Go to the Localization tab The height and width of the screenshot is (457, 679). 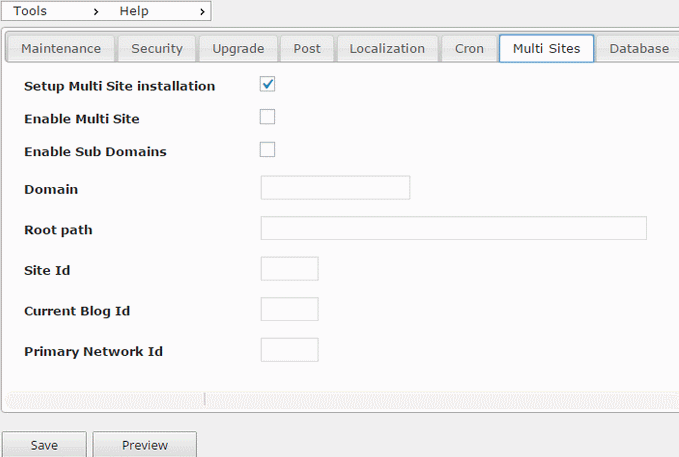click(387, 49)
